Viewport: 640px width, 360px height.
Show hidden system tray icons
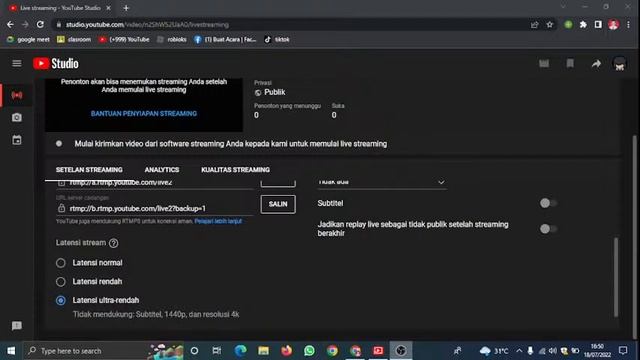point(519,351)
